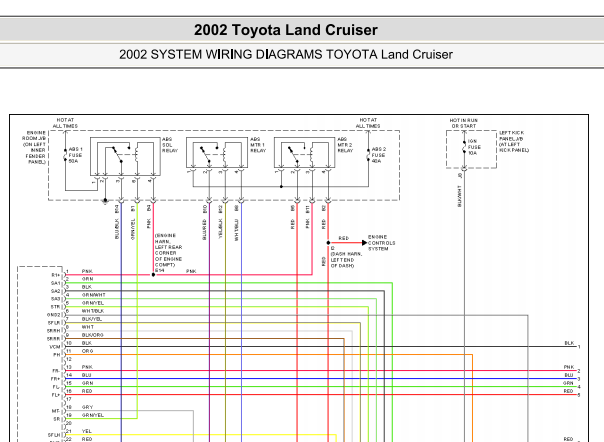The width and height of the screenshot is (604, 442).
Task: Click the "2002 SYSTEM WIRING DIAGRAMS" subtitle line
Action: tap(286, 54)
